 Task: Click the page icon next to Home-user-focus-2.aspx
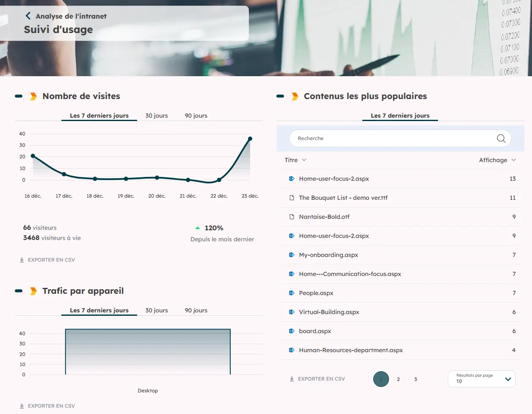point(291,178)
